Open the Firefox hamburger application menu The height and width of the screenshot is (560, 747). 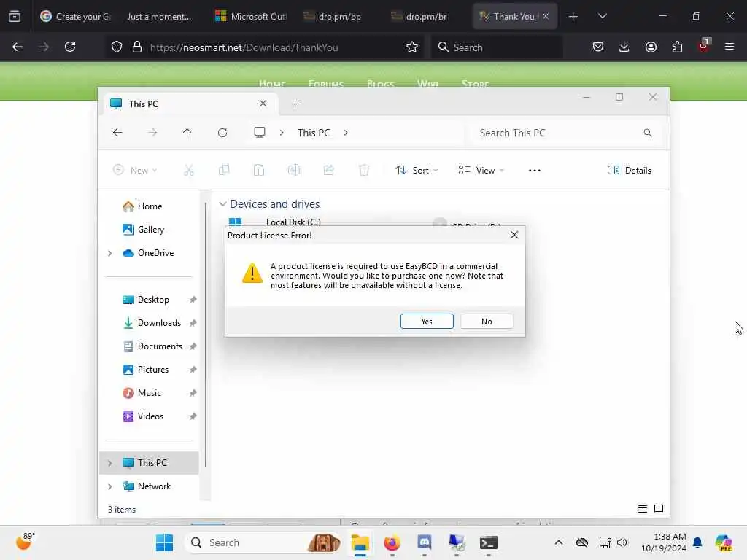[729, 47]
